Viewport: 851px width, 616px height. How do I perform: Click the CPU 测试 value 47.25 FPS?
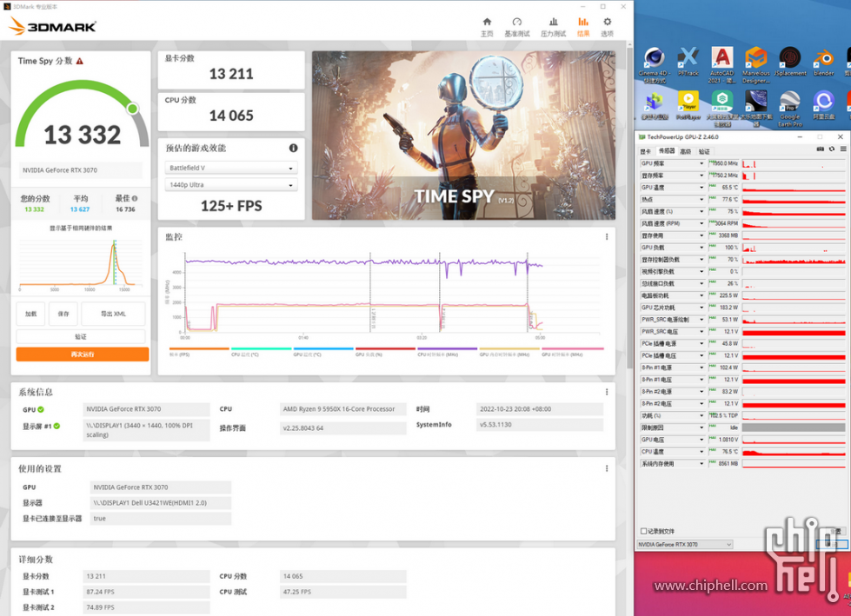[342, 592]
